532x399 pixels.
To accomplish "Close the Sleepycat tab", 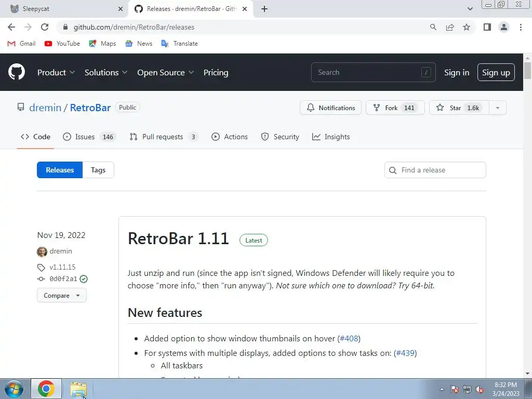I will click(121, 9).
